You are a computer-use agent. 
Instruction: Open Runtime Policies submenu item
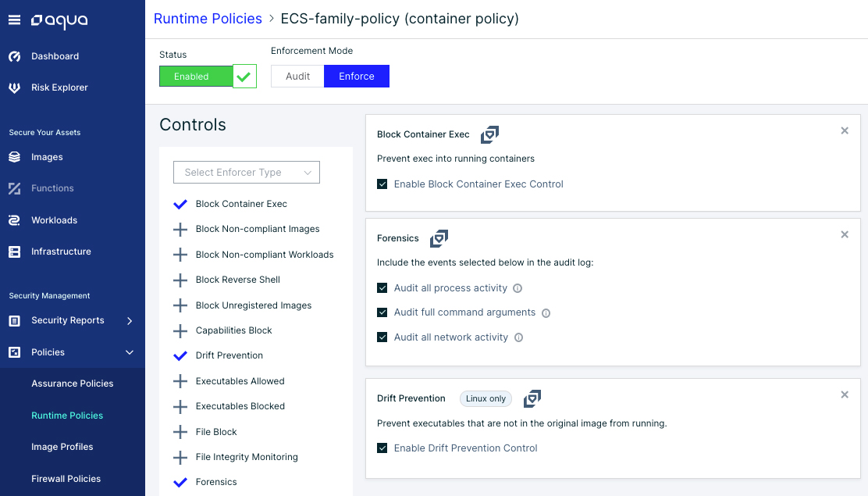point(67,416)
